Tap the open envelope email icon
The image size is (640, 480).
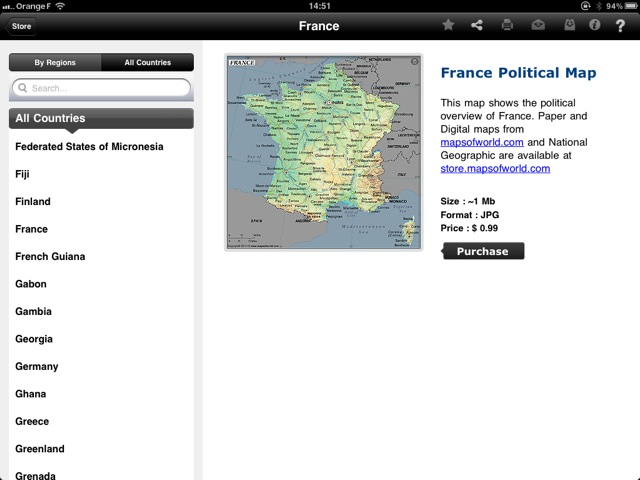point(538,25)
